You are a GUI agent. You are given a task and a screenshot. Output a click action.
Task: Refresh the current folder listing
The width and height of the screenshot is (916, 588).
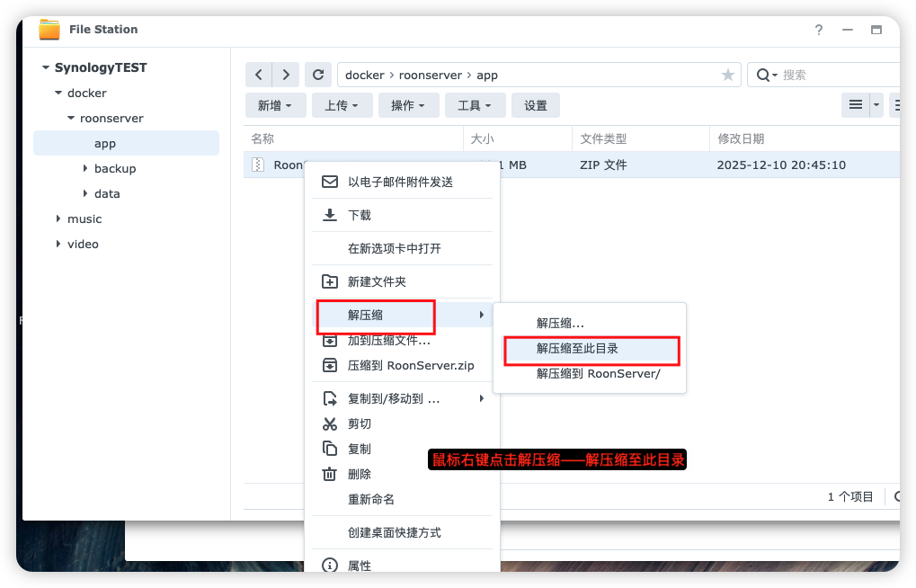pyautogui.click(x=318, y=76)
